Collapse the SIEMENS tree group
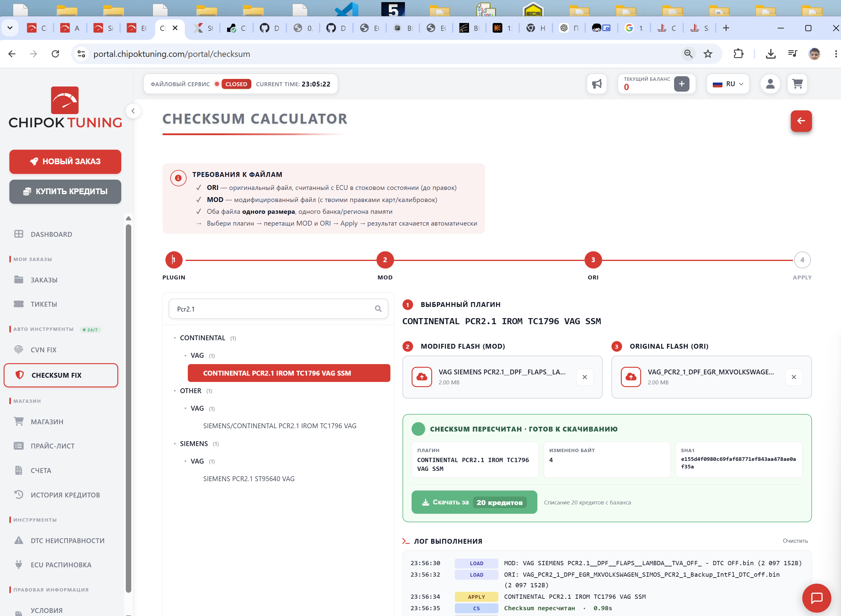Viewport: 841px width, 616px height. coord(175,444)
